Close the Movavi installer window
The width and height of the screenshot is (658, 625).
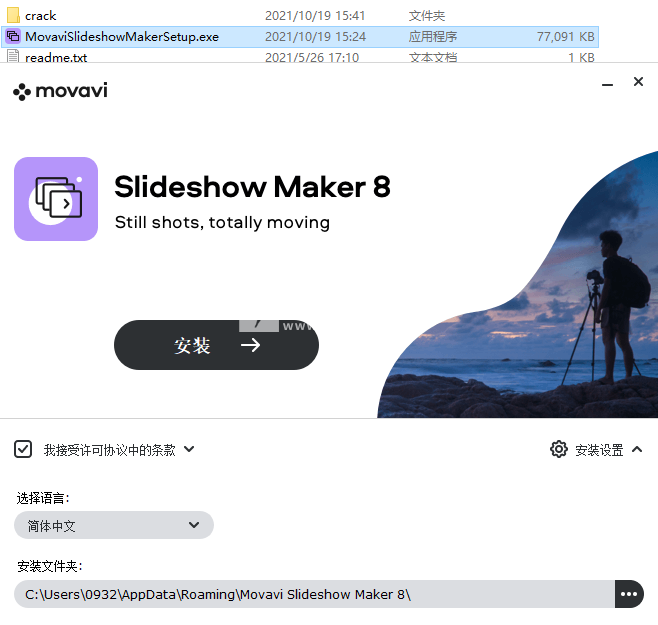638,81
